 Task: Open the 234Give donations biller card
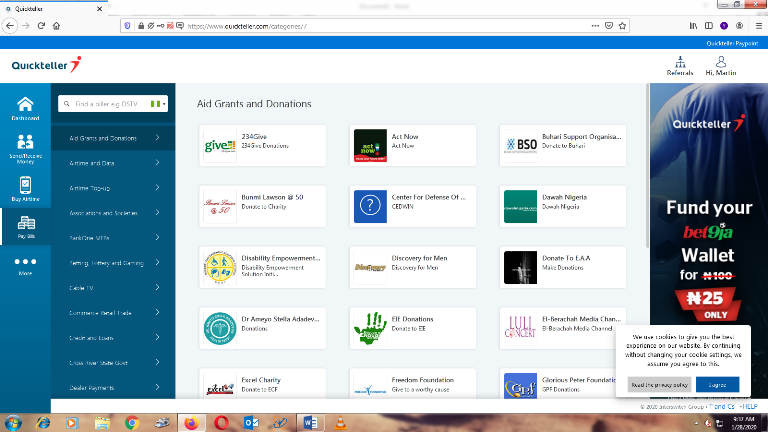[x=262, y=145]
